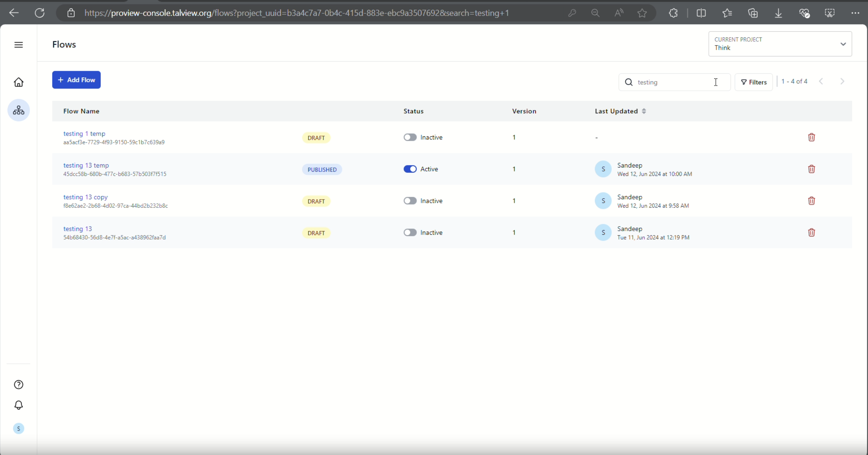
Task: Enable the testing 13 copy toggle
Action: (410, 201)
